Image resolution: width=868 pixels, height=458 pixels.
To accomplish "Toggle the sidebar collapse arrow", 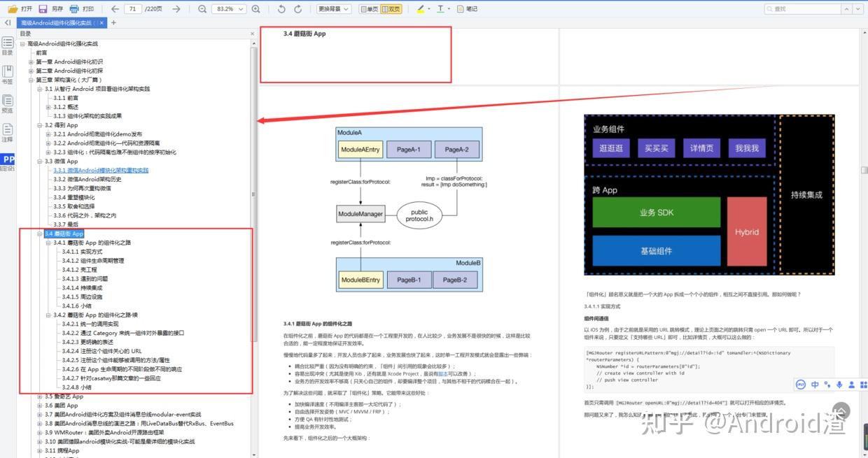I will [7, 22].
